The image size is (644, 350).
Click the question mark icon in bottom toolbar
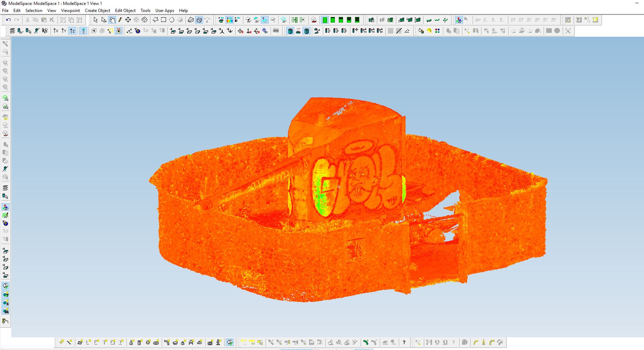pyautogui.click(x=404, y=342)
